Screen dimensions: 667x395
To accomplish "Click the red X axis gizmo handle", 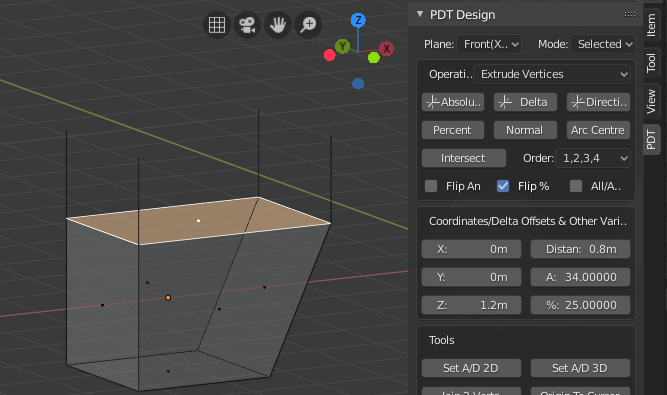I will pyautogui.click(x=386, y=48).
